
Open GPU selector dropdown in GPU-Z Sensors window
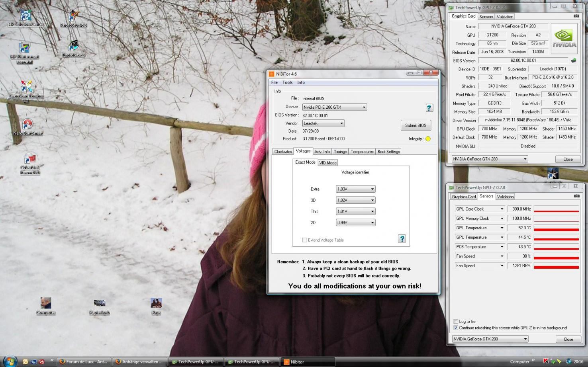coord(490,339)
